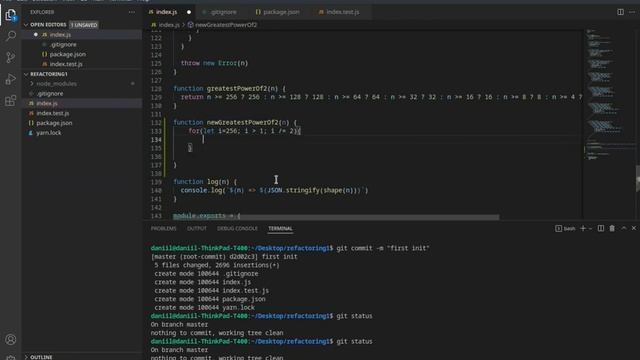Open the Debug Console panel tab
Screen dimensions: 640x360
coord(237,229)
